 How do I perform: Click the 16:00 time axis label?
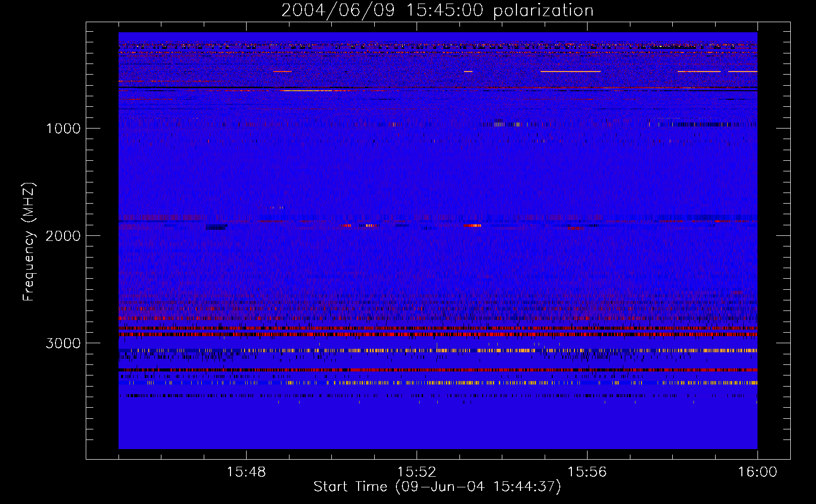pos(757,472)
